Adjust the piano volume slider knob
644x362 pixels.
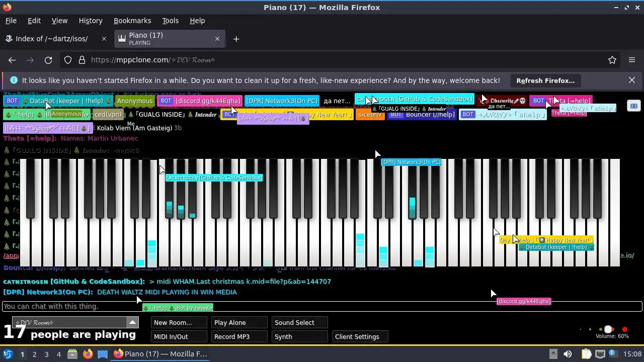pyautogui.click(x=608, y=329)
